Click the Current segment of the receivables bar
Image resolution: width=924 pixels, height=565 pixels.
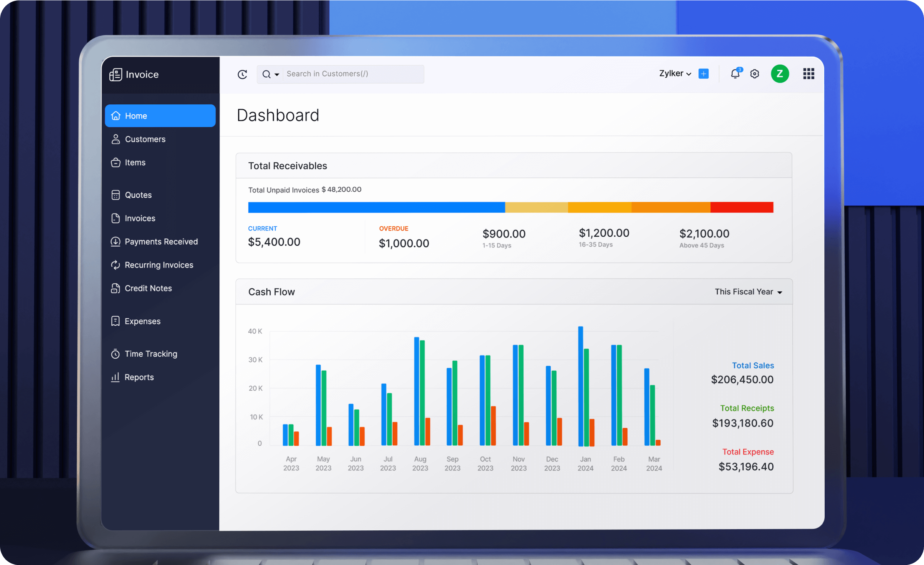[x=376, y=207]
